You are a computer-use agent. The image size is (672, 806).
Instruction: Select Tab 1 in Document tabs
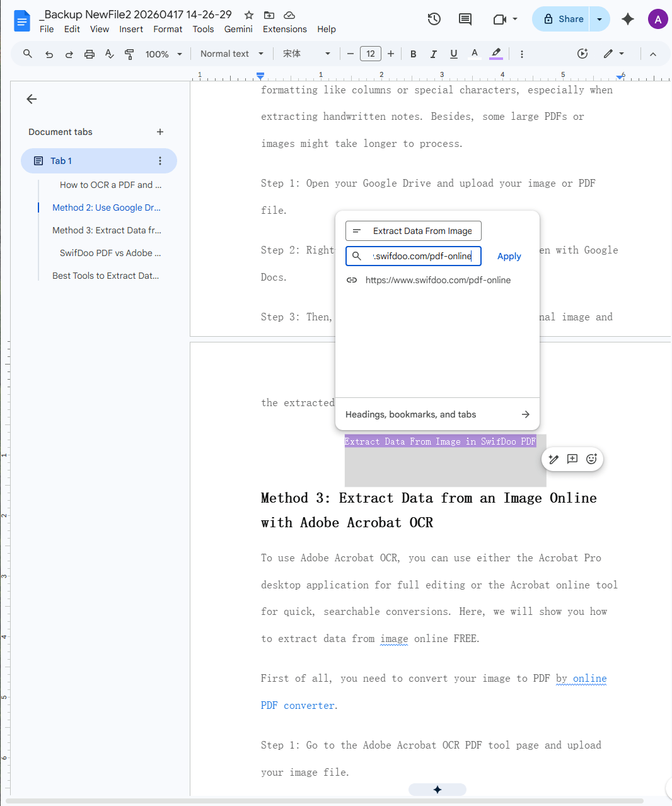pyautogui.click(x=61, y=161)
